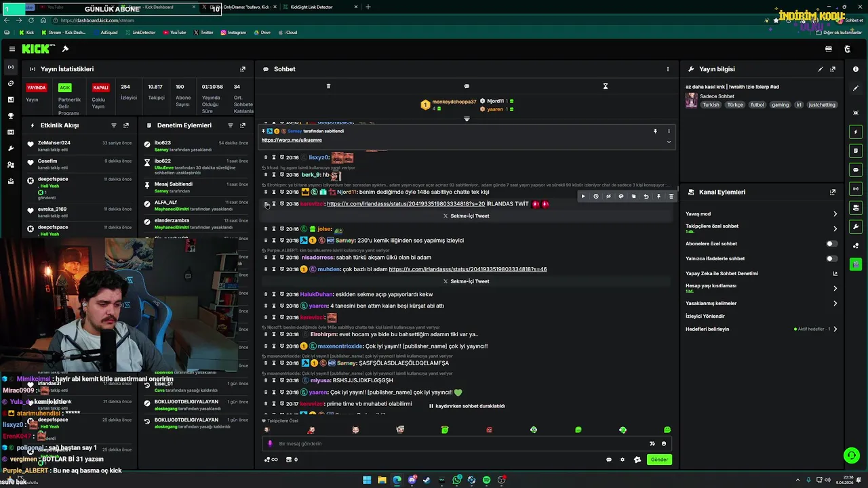Toggle document widget in right sidebar
Screen dimensions: 868x488
(x=856, y=151)
